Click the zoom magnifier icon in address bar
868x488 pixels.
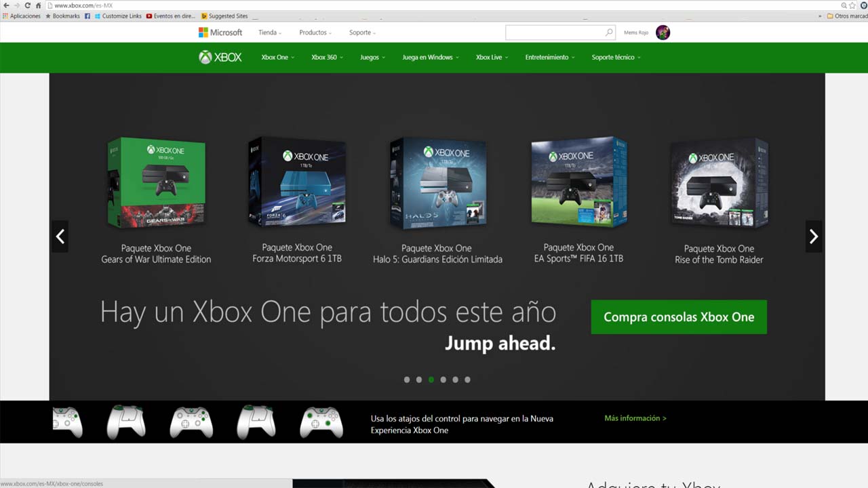[844, 5]
